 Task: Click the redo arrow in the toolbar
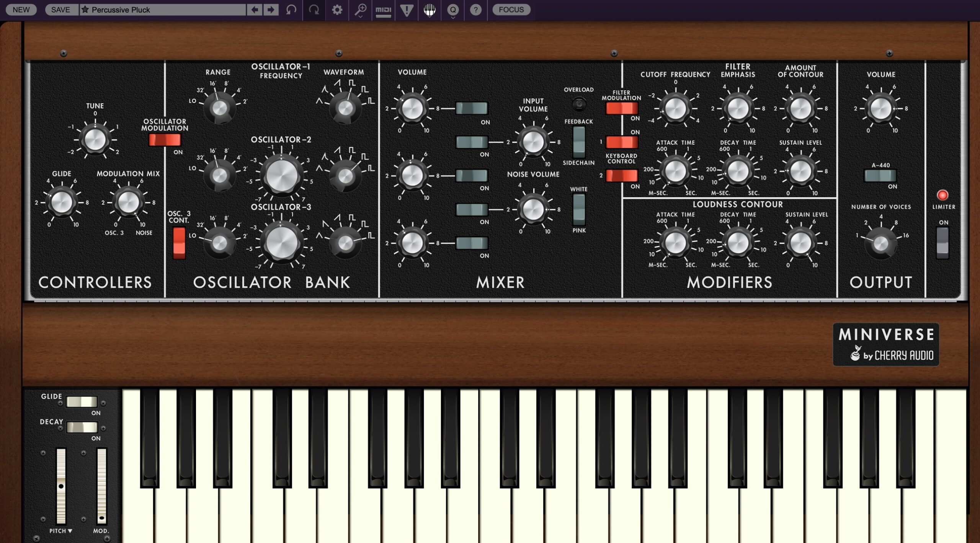pyautogui.click(x=313, y=10)
